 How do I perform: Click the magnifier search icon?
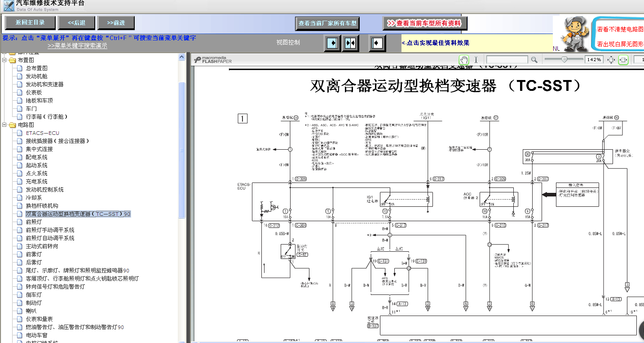tap(534, 59)
